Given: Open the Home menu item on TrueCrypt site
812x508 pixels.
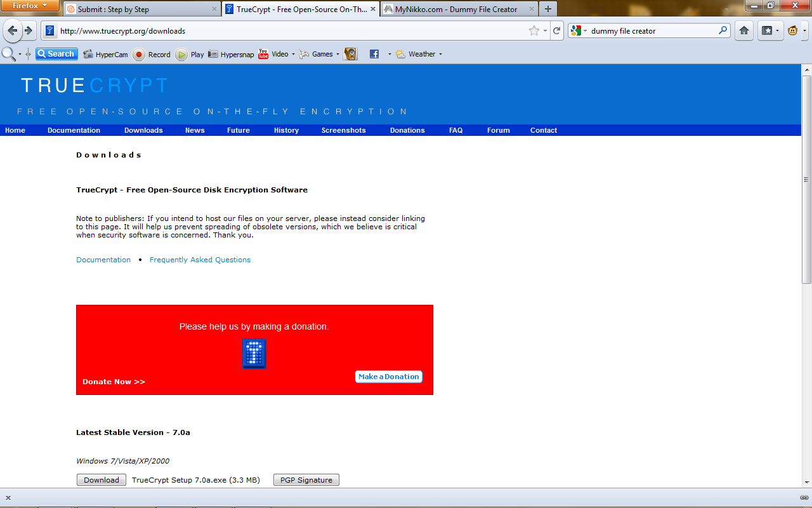Looking at the screenshot, I should point(15,130).
